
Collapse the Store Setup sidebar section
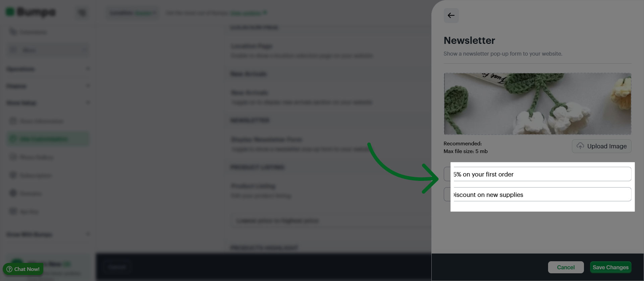click(x=48, y=103)
